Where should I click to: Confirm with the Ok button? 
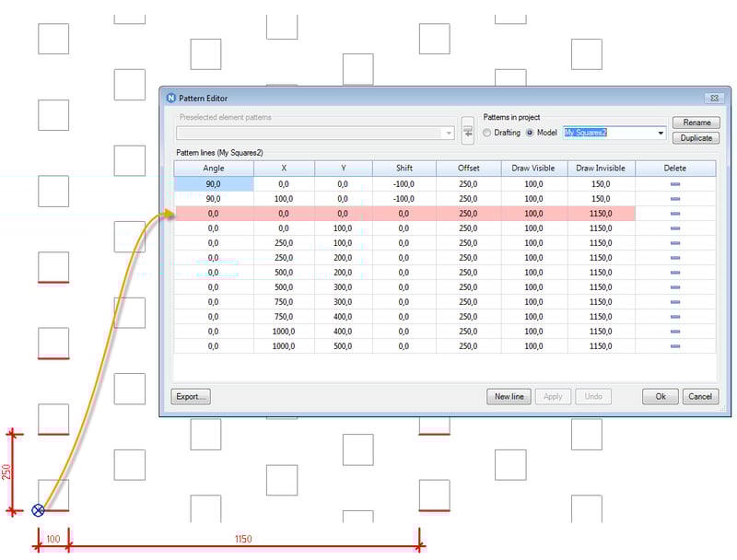click(x=661, y=396)
